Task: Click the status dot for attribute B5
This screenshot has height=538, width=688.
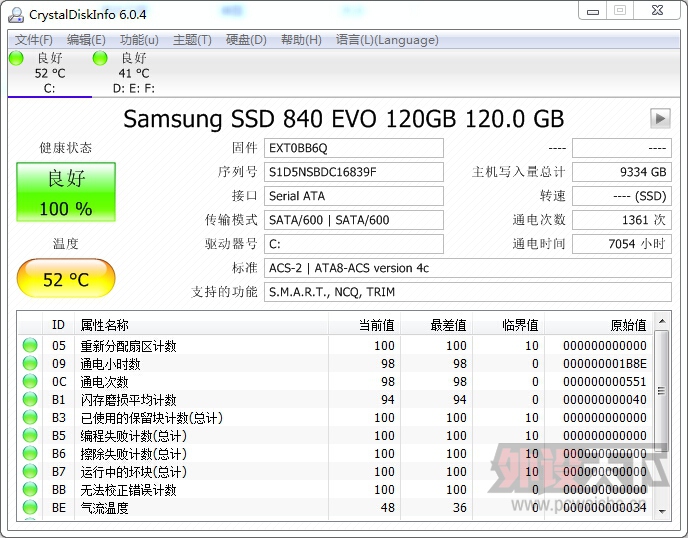Action: (30, 435)
